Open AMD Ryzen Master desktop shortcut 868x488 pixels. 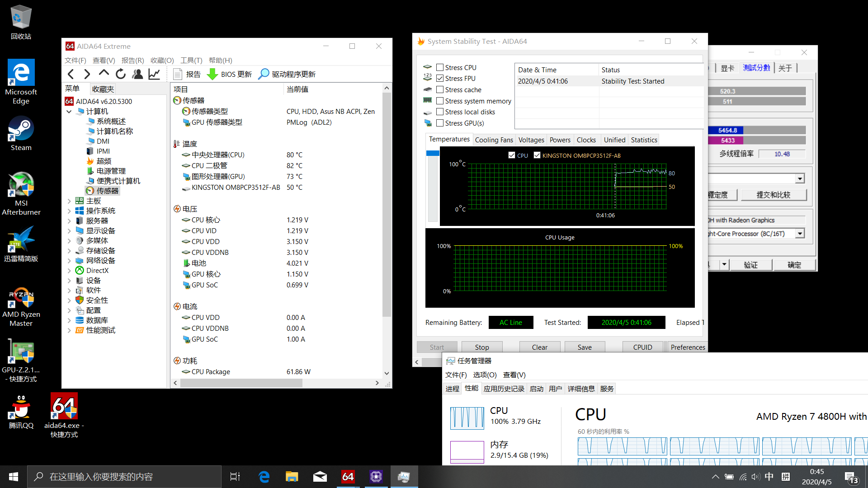pyautogui.click(x=21, y=307)
